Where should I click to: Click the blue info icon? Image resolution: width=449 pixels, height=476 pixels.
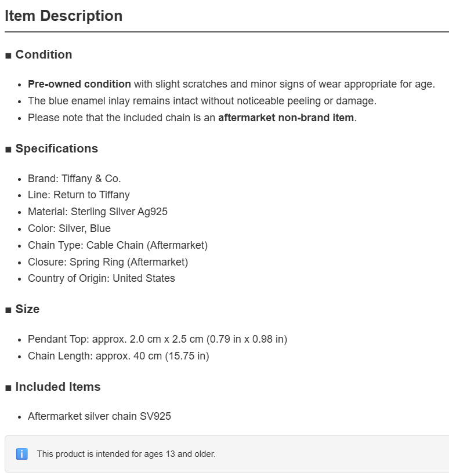pyautogui.click(x=22, y=454)
